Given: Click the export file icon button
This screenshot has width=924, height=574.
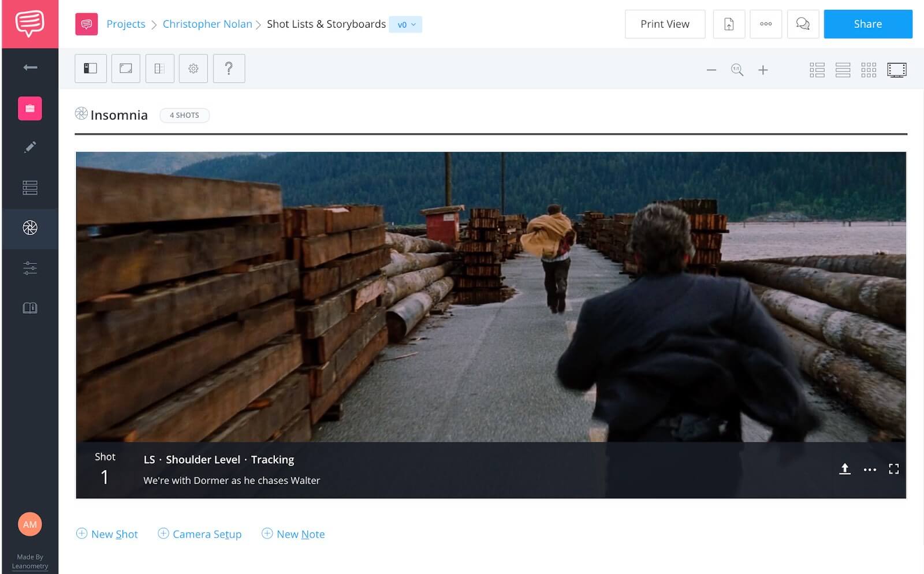Looking at the screenshot, I should (x=729, y=24).
